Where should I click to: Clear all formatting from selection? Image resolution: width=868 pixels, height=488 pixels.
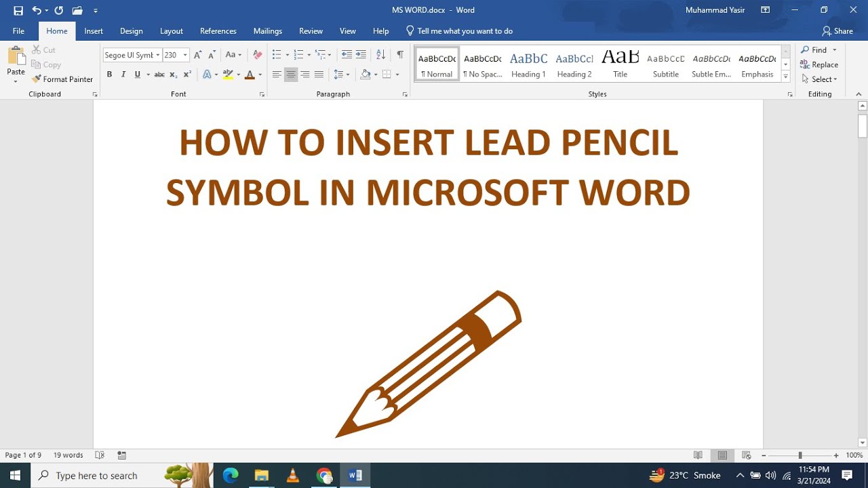[257, 55]
